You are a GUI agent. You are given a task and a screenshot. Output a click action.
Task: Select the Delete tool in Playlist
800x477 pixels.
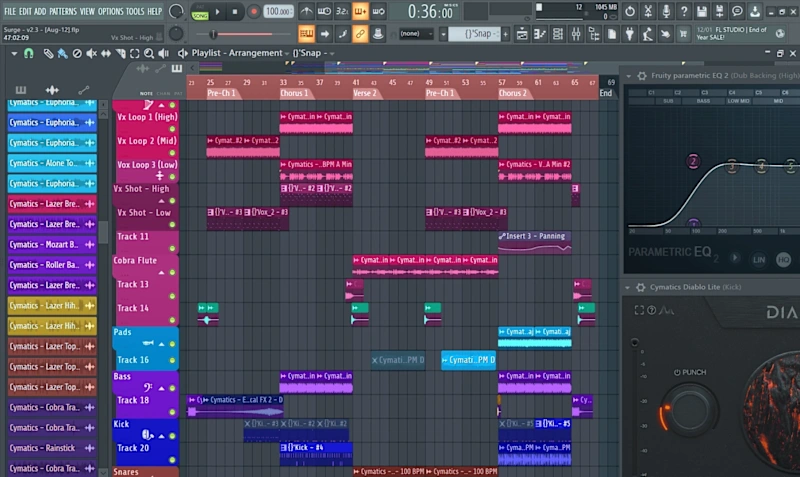77,53
